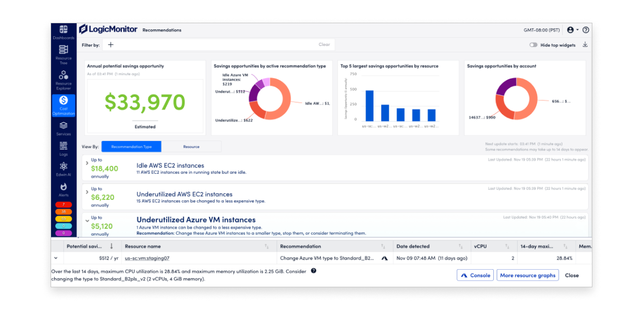Click the More resource graphs button
Viewport: 644px width, 310px height.
click(x=527, y=275)
